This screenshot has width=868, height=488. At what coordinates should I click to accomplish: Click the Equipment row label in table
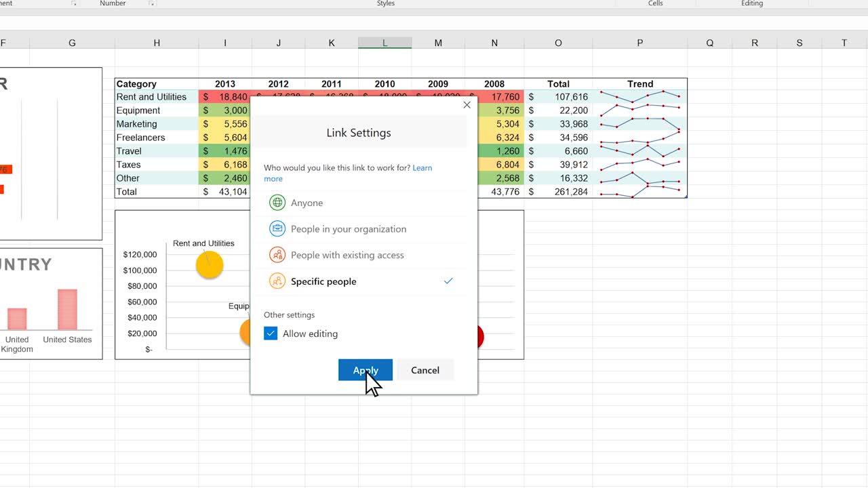coord(157,110)
